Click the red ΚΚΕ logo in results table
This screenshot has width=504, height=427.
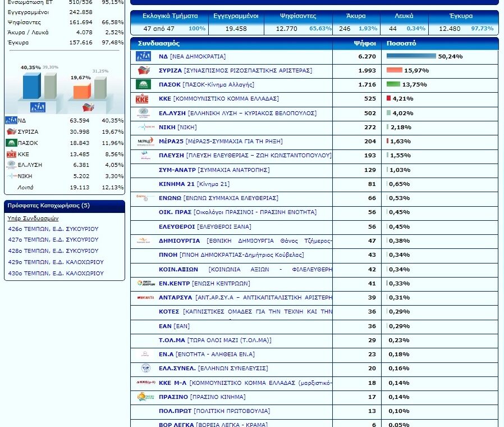click(x=142, y=99)
